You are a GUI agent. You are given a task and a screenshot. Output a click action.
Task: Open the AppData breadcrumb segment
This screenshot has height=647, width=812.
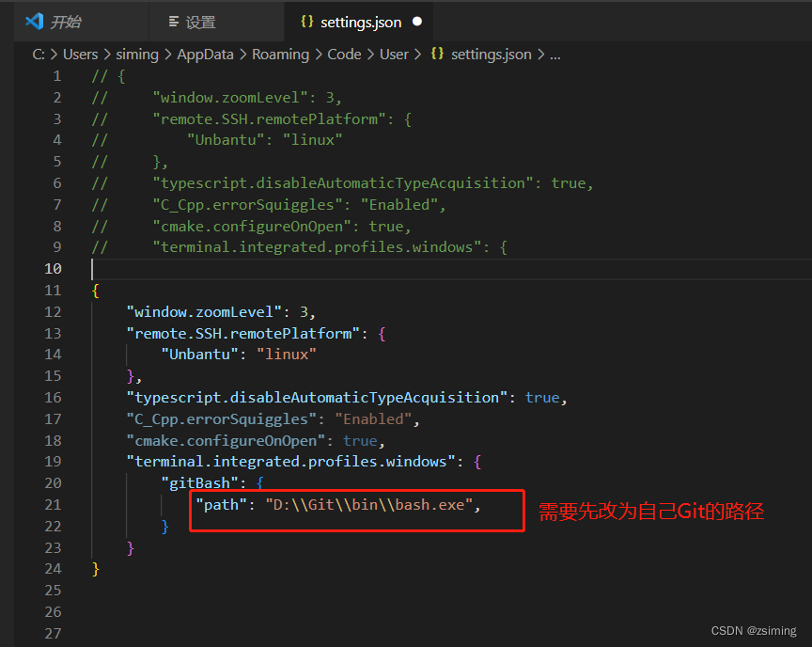[205, 55]
